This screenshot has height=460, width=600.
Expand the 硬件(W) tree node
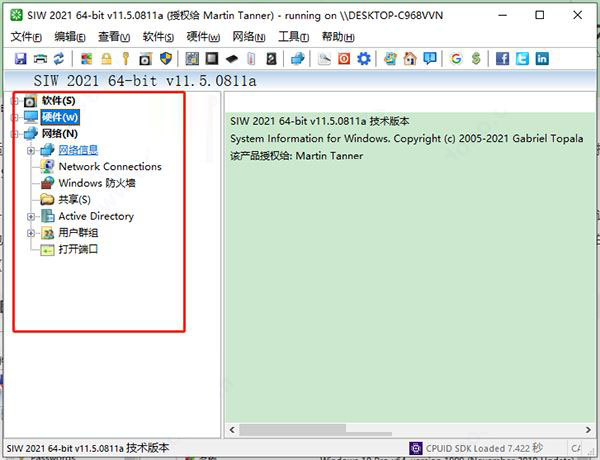15,117
